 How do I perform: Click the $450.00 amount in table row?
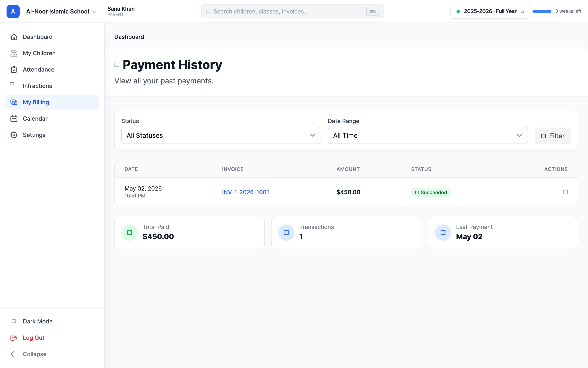348,192
